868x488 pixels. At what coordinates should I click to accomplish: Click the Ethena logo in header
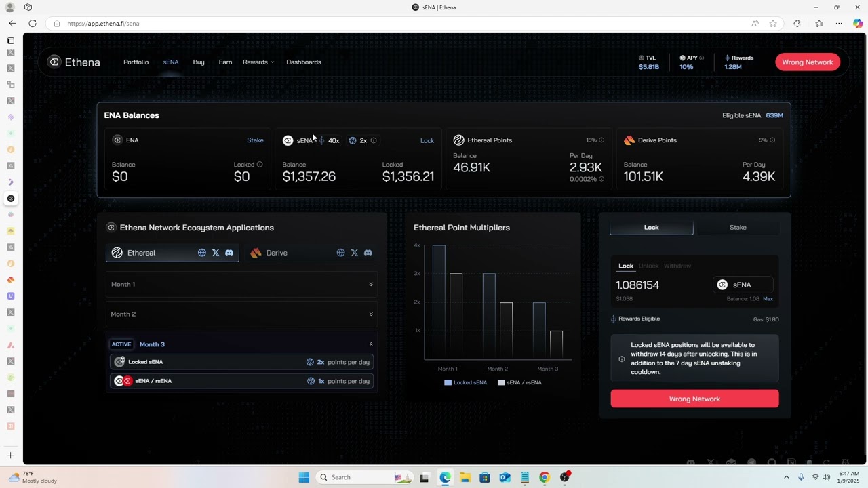click(74, 62)
